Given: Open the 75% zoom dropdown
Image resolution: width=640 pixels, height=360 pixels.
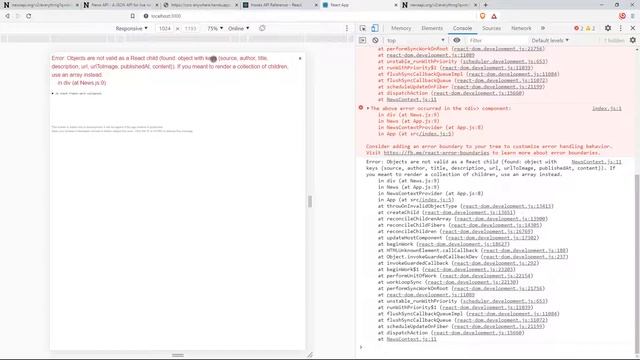Looking at the screenshot, I should tap(215, 29).
